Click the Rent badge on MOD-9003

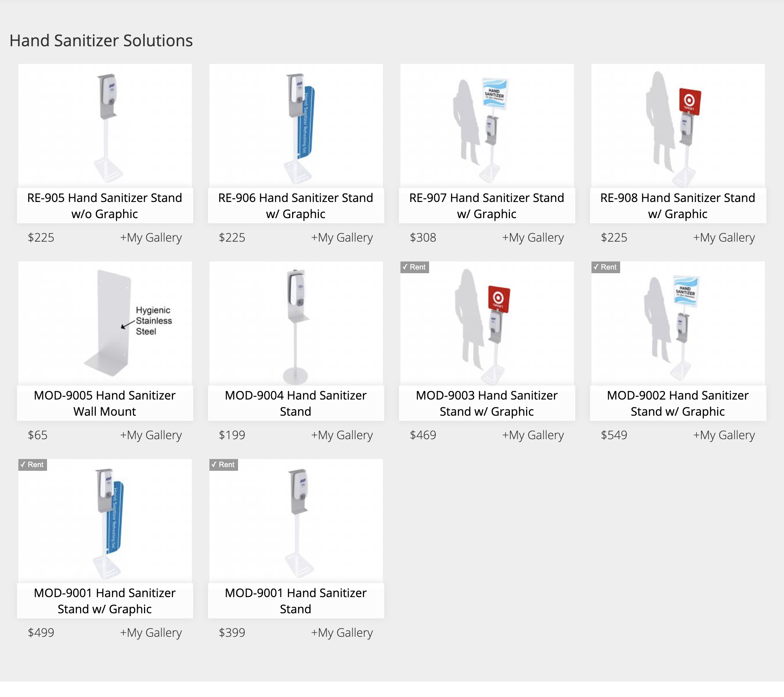pyautogui.click(x=415, y=267)
